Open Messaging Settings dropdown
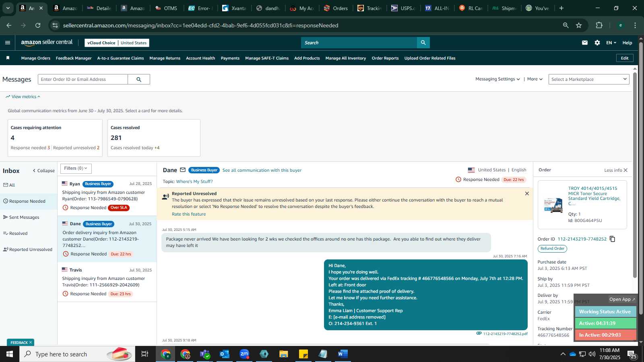Viewport: 644px width, 362px height. [497, 79]
